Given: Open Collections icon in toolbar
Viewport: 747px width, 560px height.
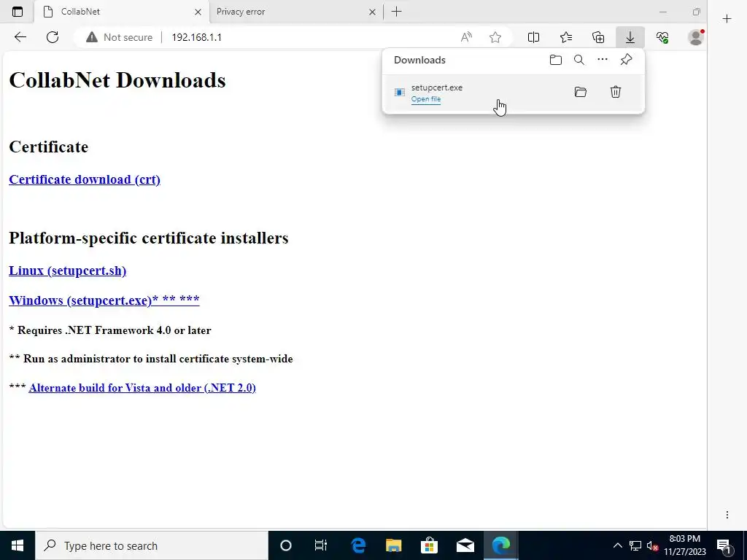Looking at the screenshot, I should 598,37.
